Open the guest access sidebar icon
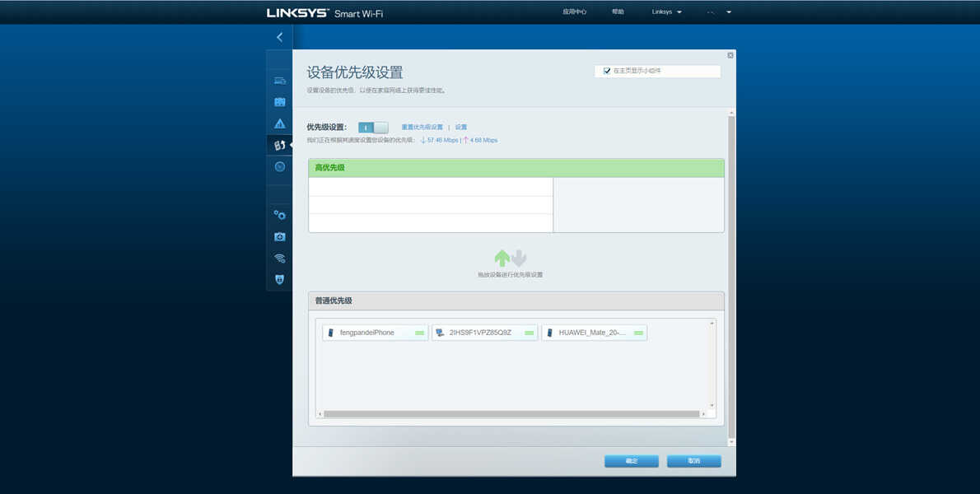The width and height of the screenshot is (980, 494). click(279, 102)
